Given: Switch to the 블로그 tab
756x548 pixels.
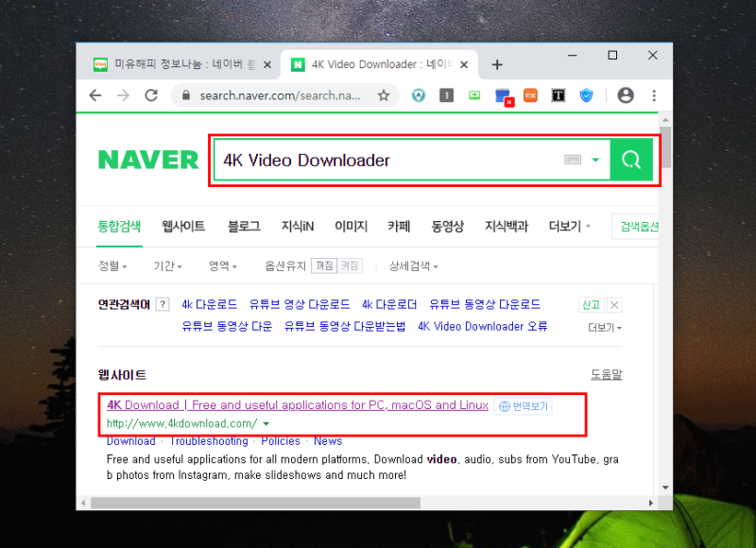Looking at the screenshot, I should pos(244,226).
